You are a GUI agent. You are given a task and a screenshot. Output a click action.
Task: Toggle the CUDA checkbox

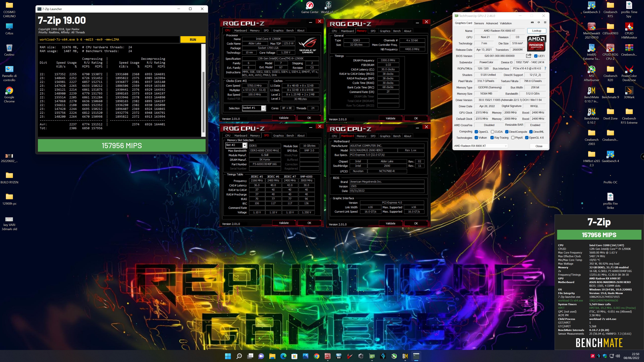point(493,132)
